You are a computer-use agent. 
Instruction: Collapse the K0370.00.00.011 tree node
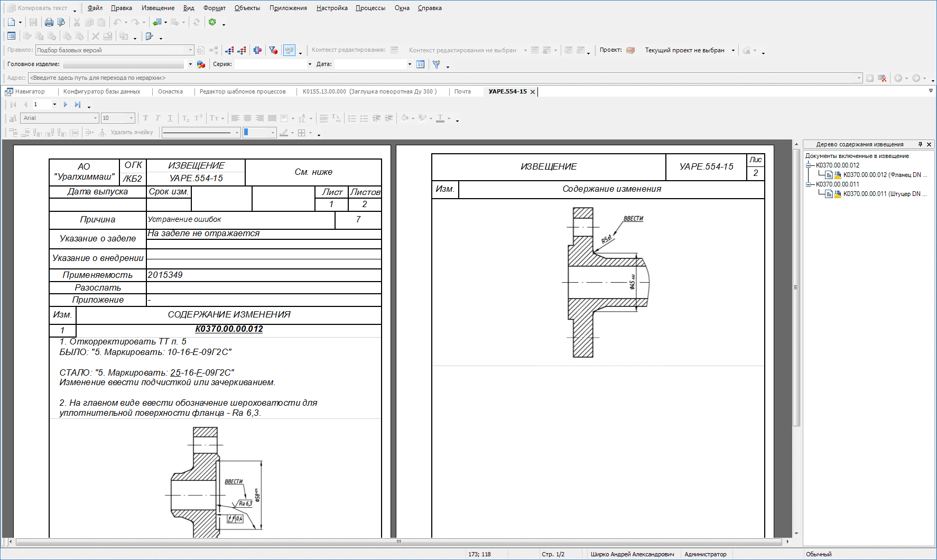[808, 184]
